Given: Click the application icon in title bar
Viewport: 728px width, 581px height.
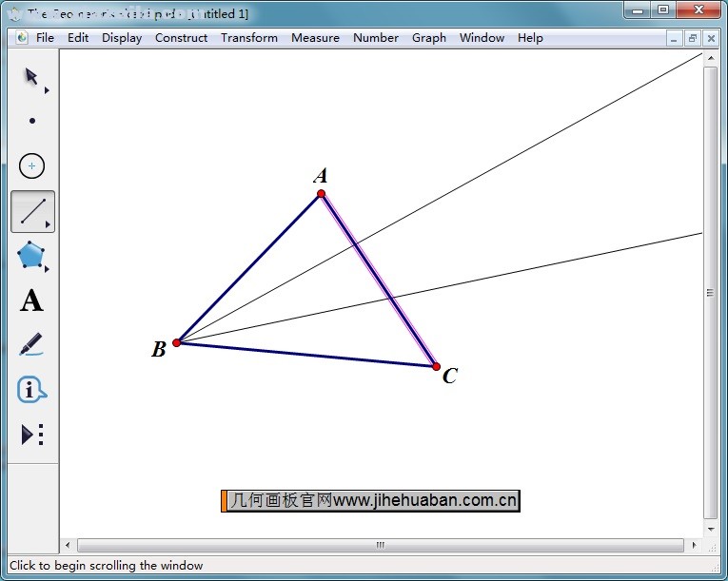Looking at the screenshot, I should [x=15, y=14].
